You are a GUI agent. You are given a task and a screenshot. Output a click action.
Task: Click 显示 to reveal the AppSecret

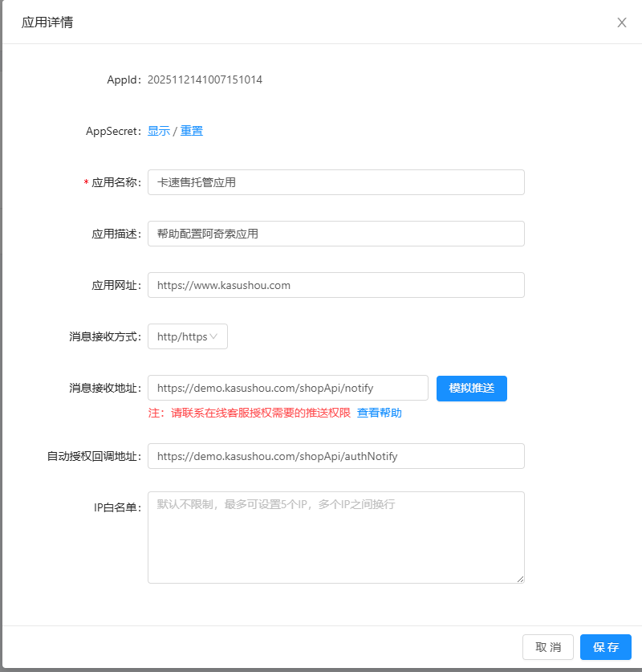pos(158,131)
